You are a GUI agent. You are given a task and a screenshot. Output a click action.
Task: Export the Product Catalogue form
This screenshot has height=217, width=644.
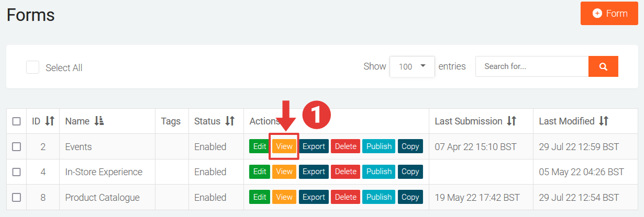point(314,197)
